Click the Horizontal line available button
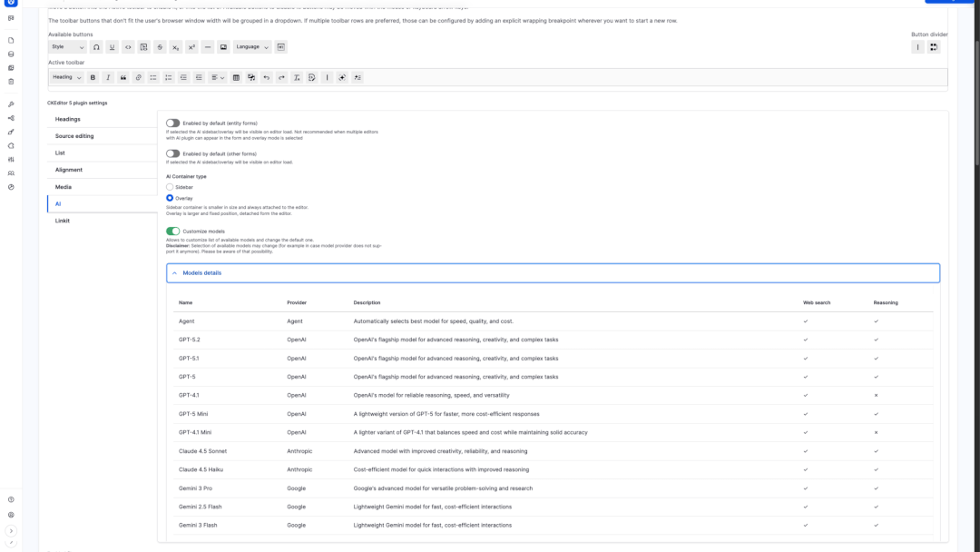Screen dimensions: 980x552 pyautogui.click(x=208, y=47)
